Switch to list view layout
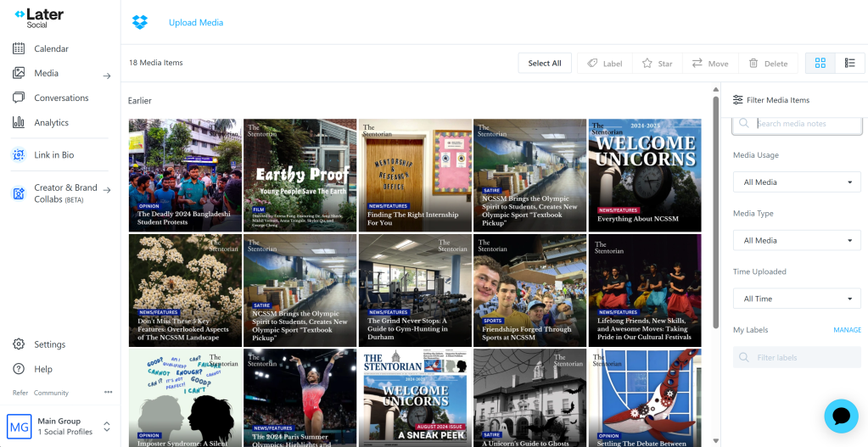This screenshot has width=868, height=447. (x=849, y=63)
